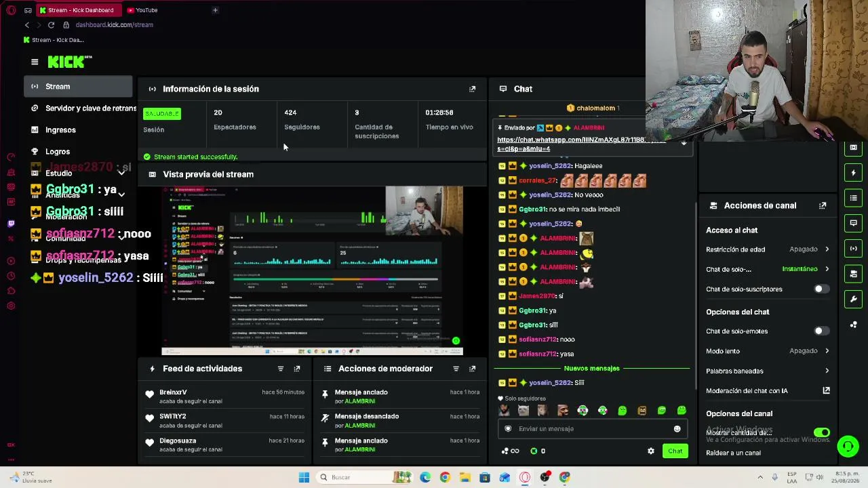Click the ALAMBRINI name under Mensaje desanclado
The image size is (868, 488).
pos(360,426)
